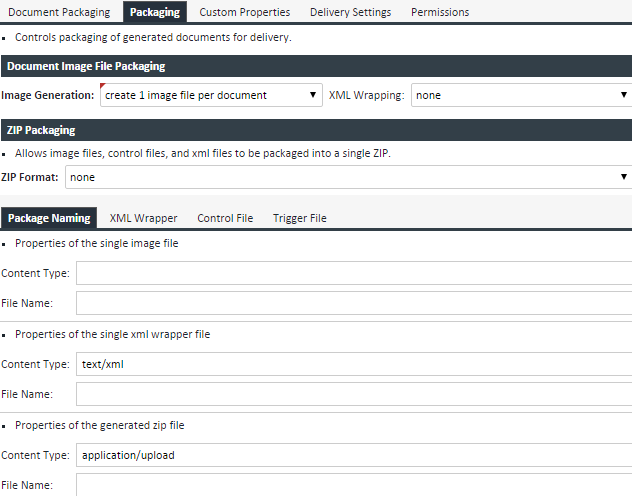
Task: Open the Control File sub-tab
Action: pos(225,218)
